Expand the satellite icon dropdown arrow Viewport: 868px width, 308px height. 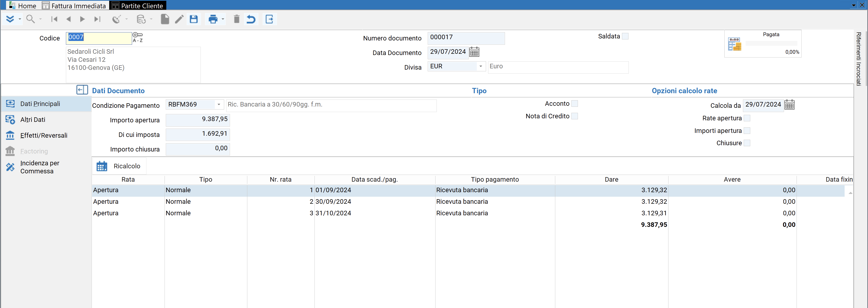127,19
